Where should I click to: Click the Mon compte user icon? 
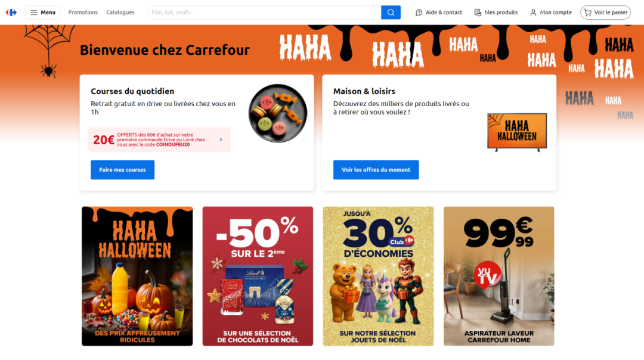pyautogui.click(x=533, y=13)
